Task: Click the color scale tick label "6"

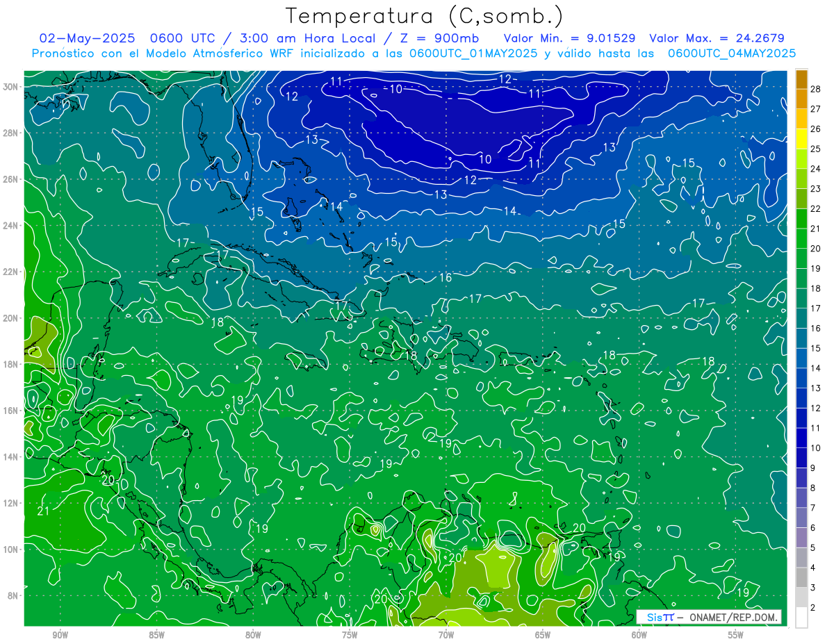Action: click(813, 528)
